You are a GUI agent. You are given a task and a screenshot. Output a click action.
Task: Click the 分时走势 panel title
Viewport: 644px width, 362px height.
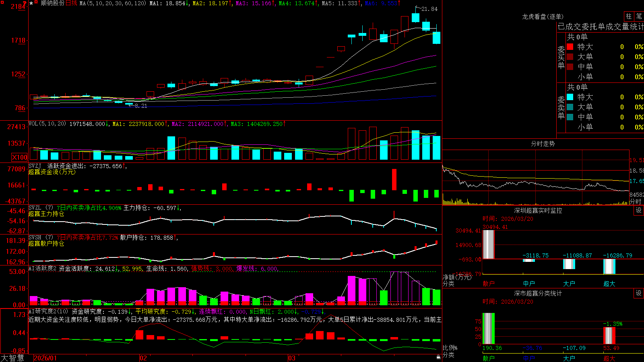543,144
